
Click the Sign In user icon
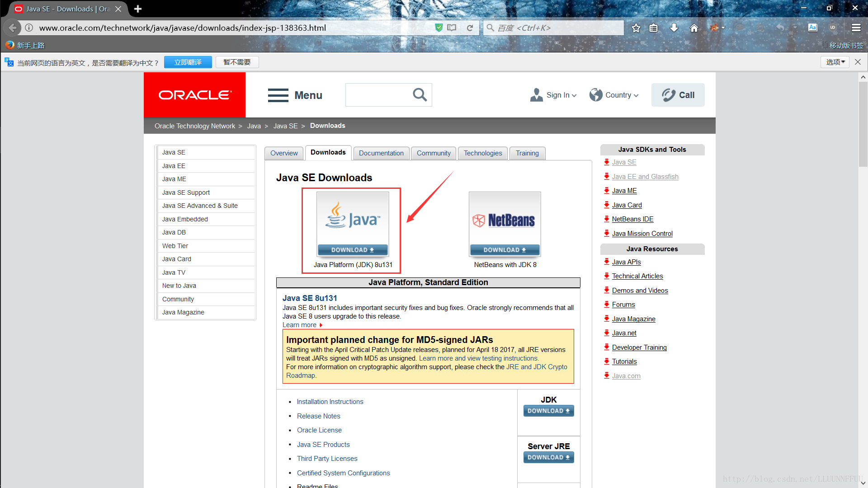coord(535,94)
